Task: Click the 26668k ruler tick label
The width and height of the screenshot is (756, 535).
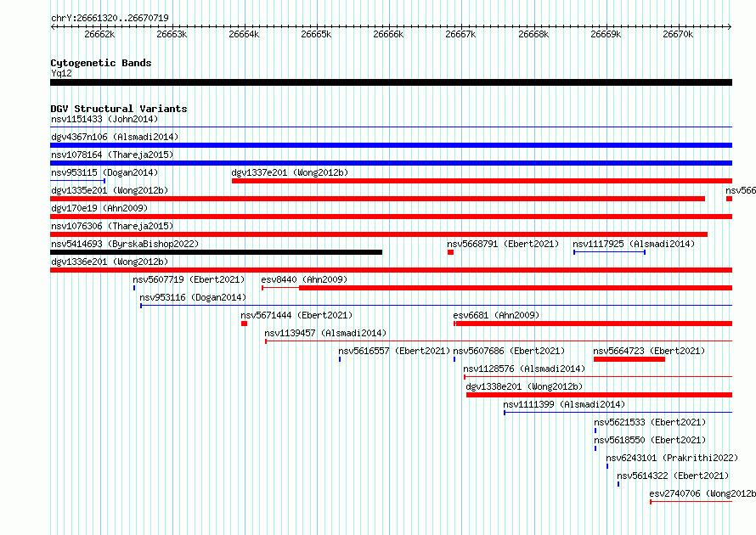Action: 533,34
